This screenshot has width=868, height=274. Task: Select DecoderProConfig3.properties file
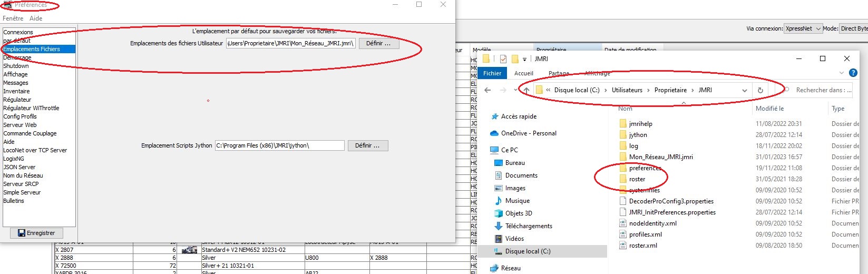tap(671, 201)
